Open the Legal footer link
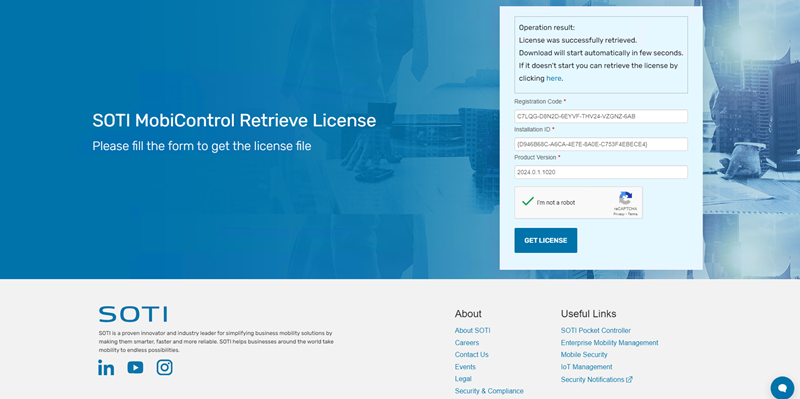Image resolution: width=800 pixels, height=399 pixels. pyautogui.click(x=463, y=379)
